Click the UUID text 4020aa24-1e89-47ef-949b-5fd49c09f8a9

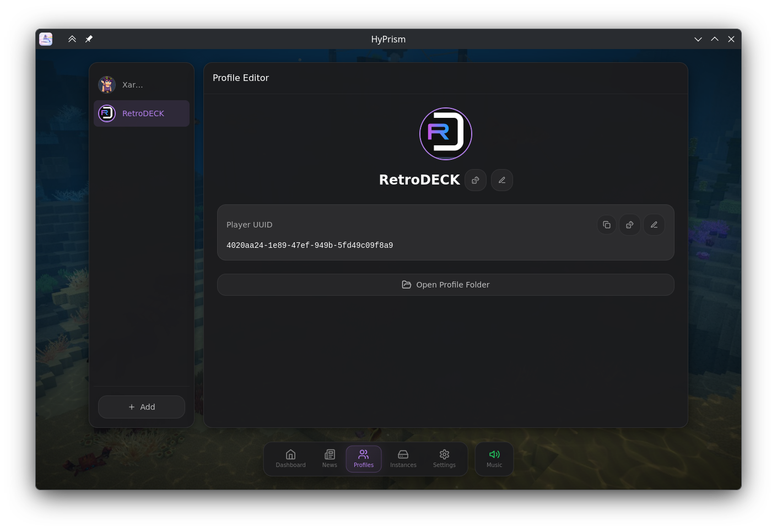tap(310, 246)
